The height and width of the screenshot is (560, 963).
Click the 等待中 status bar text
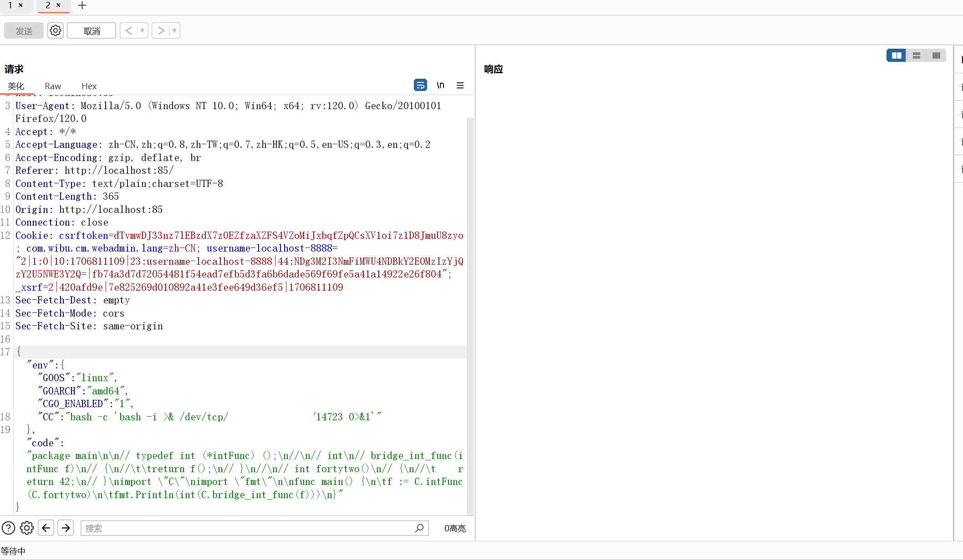13,551
